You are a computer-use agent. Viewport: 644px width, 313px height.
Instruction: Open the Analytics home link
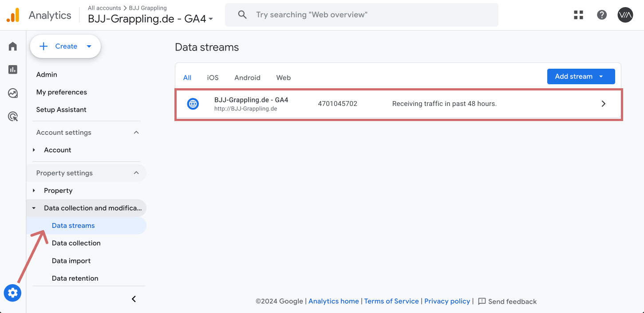[x=334, y=301]
